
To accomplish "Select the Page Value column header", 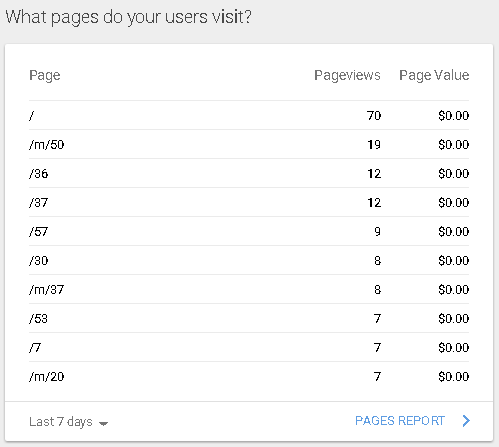I will pyautogui.click(x=434, y=75).
